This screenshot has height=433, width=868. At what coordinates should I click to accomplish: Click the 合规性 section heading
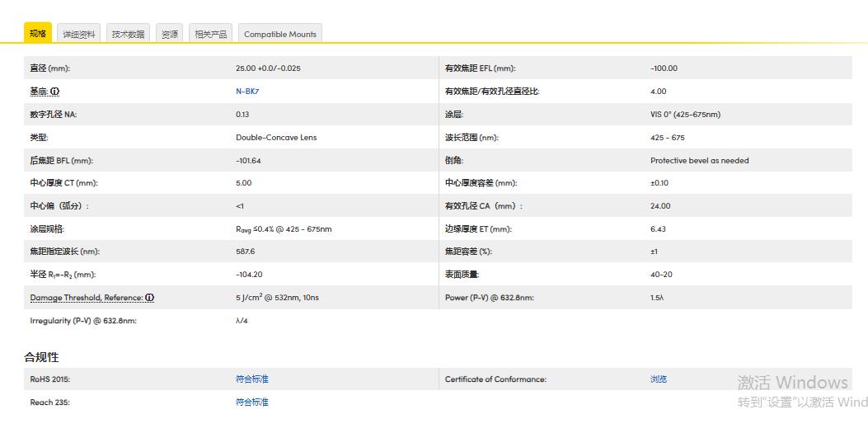[x=41, y=357]
